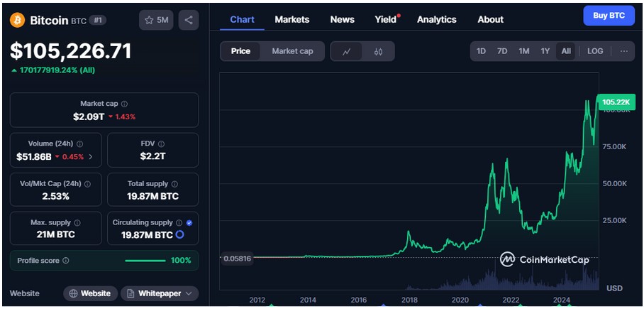The image size is (644, 309).
Task: Click the 2.53% Vol/Mkt Cap value
Action: [55, 196]
